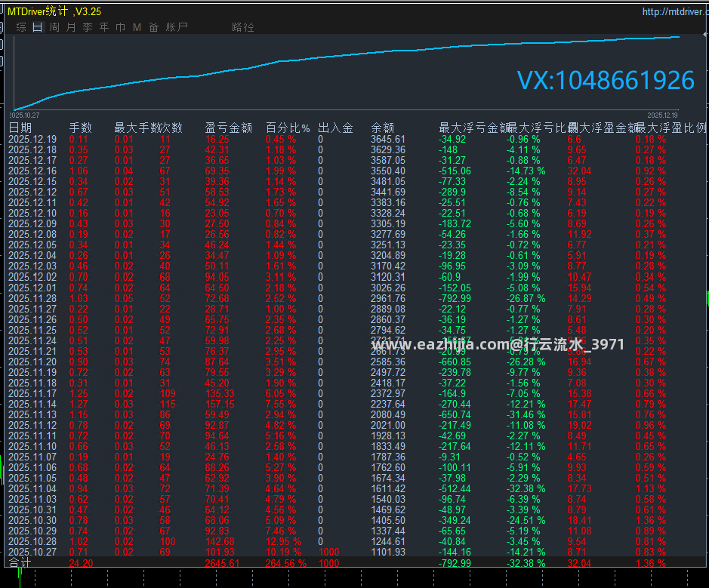Click profit value 142.68

point(220,541)
